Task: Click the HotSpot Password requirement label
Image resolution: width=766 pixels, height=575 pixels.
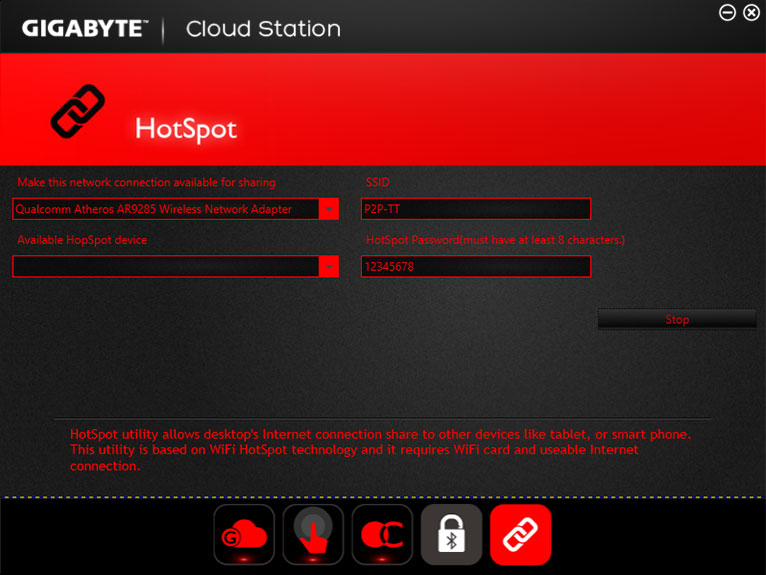Action: (x=495, y=240)
